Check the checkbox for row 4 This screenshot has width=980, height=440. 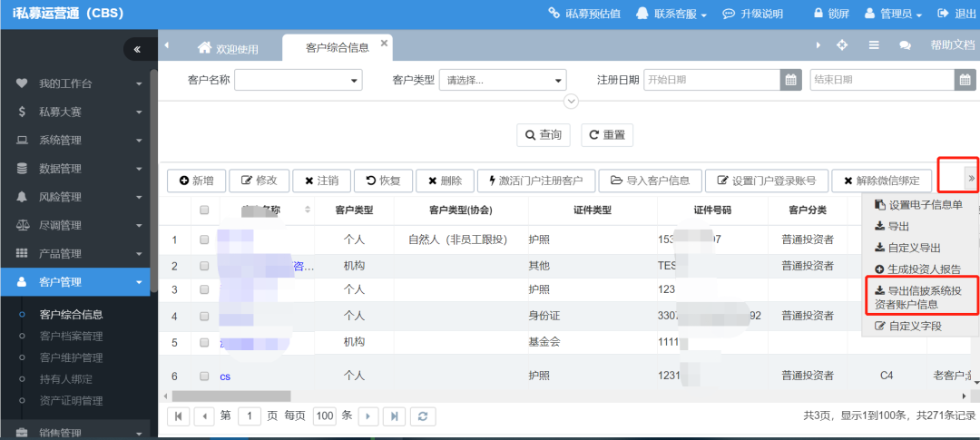(204, 317)
